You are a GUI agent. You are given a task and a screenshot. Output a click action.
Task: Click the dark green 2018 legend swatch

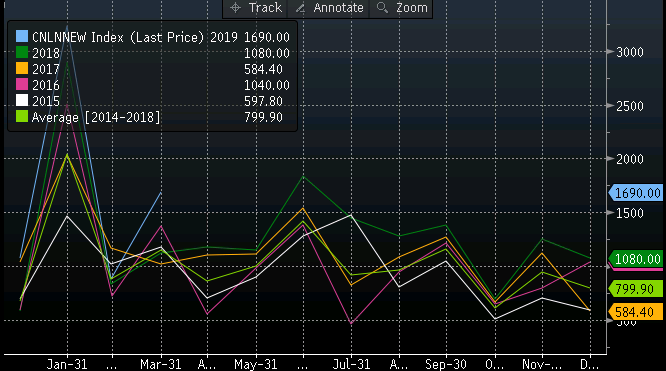coord(22,52)
